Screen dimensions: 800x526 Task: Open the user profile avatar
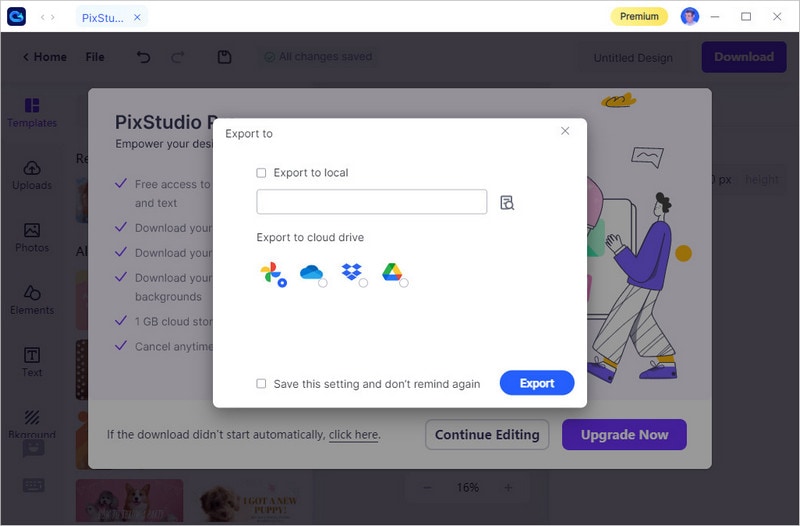tap(690, 16)
